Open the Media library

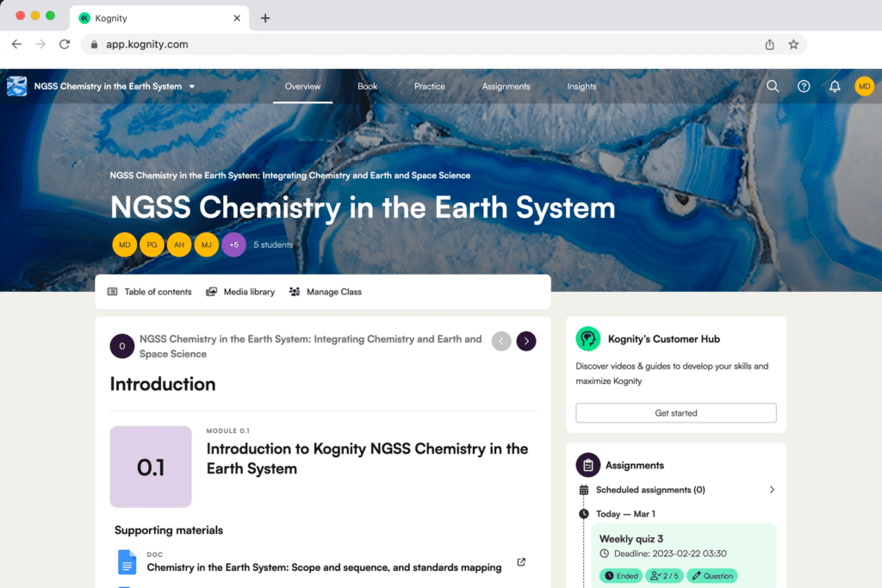click(239, 291)
